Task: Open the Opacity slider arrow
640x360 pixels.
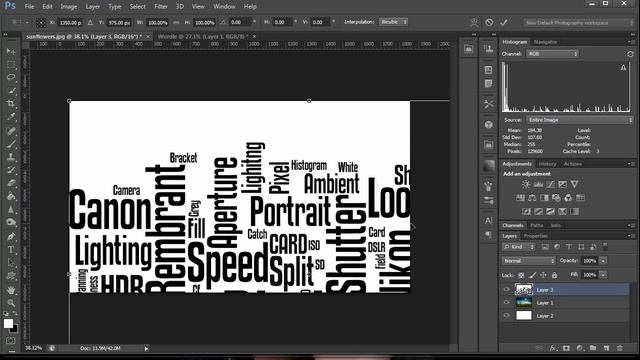Action: [603, 261]
